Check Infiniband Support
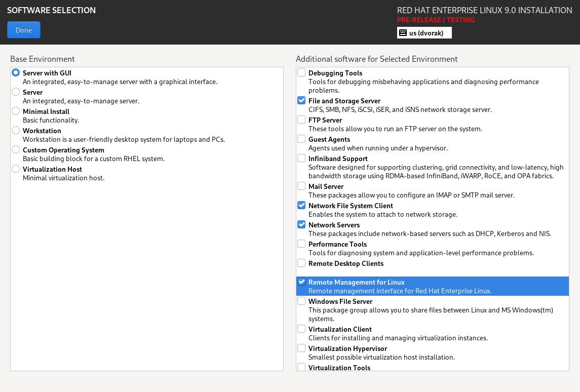580x392 pixels. click(301, 158)
